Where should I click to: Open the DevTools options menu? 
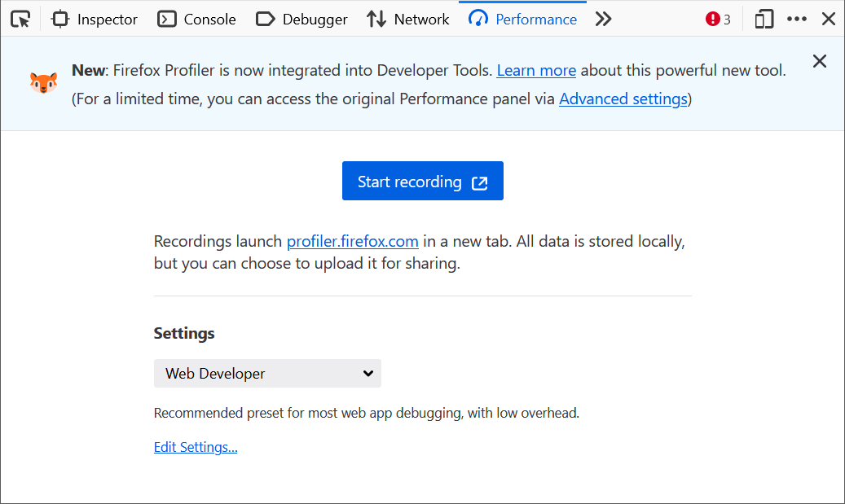pos(796,20)
